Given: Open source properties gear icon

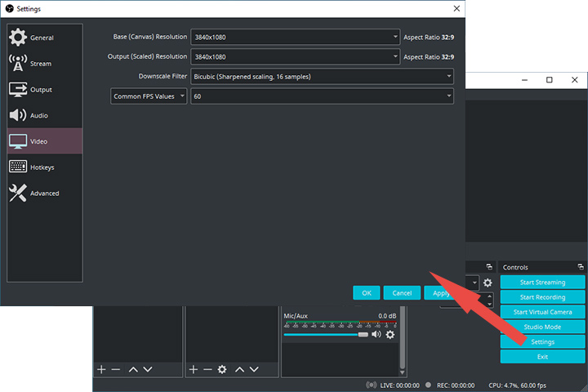Looking at the screenshot, I should [x=222, y=369].
